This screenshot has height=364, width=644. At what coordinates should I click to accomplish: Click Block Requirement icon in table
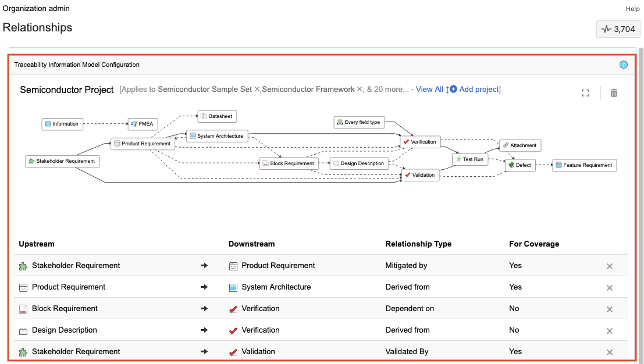click(x=23, y=309)
